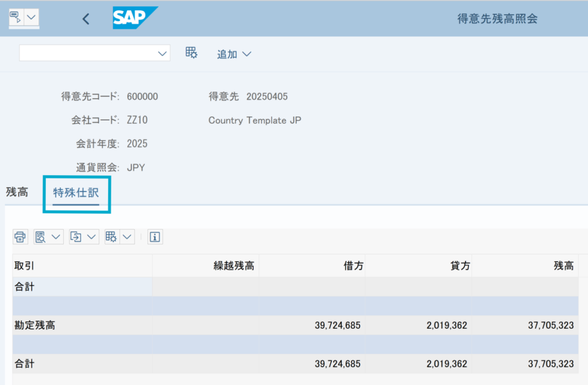Click the print icon in the table toolbar
The height and width of the screenshot is (385, 588).
coord(20,237)
